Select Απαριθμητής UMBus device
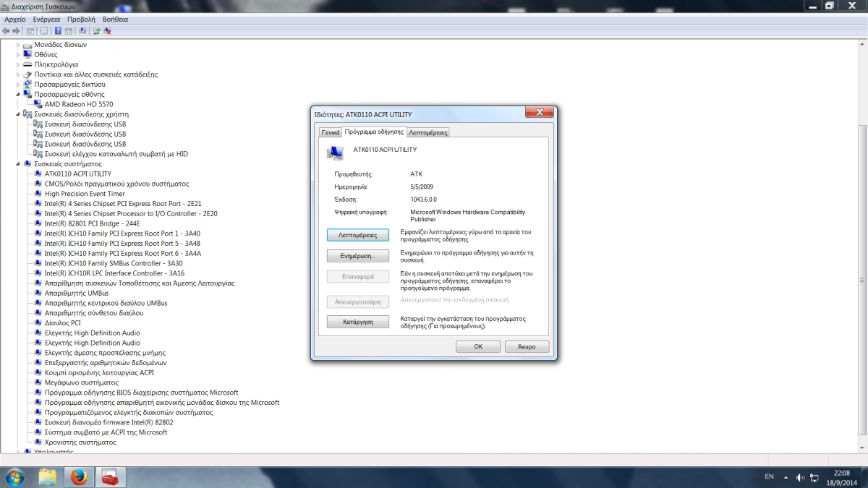 pyautogui.click(x=77, y=294)
